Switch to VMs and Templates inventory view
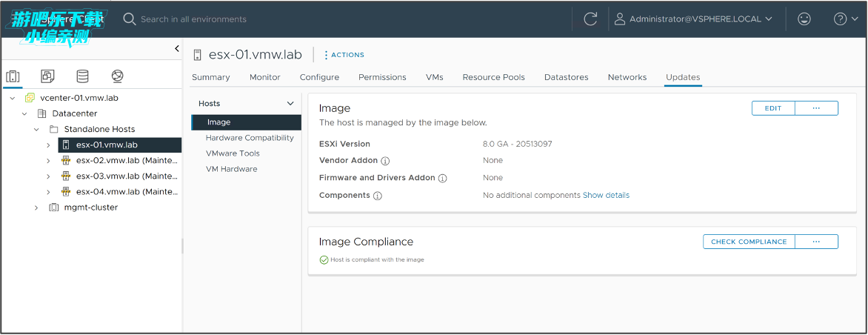Viewport: 868px width, 335px height. point(47,76)
